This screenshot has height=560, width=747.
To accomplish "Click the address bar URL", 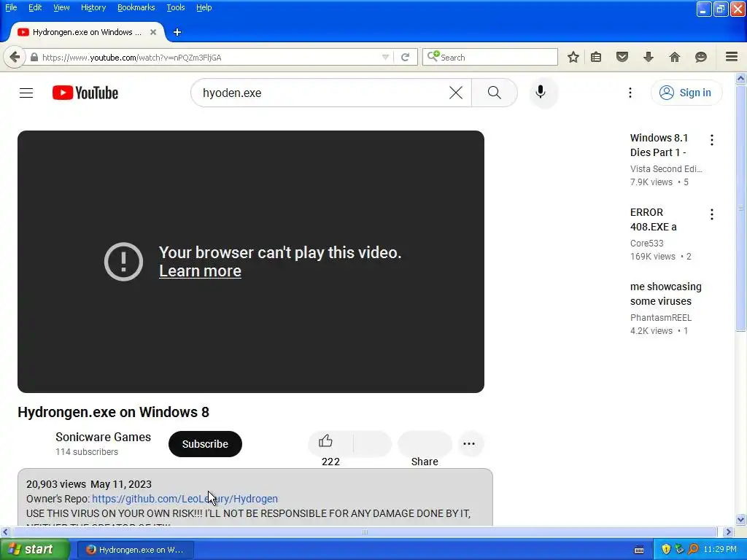I will click(x=132, y=58).
